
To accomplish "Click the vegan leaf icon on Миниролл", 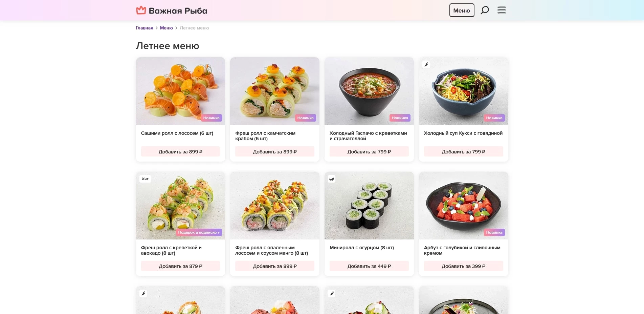I will pos(332,179).
